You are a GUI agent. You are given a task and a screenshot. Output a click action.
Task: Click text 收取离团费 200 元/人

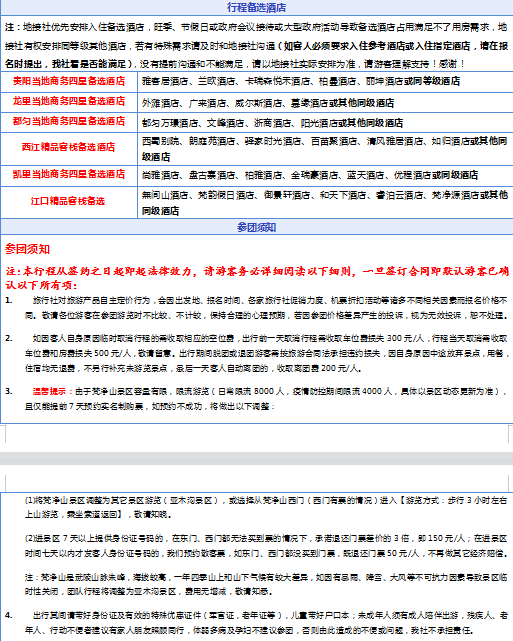coord(318,368)
